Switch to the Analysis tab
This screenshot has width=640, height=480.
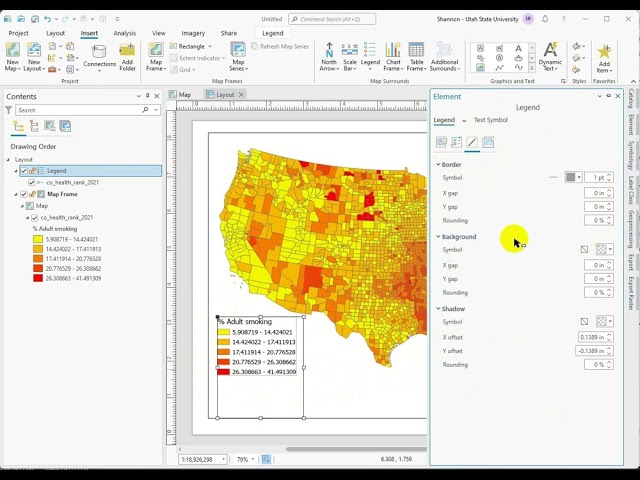(124, 33)
